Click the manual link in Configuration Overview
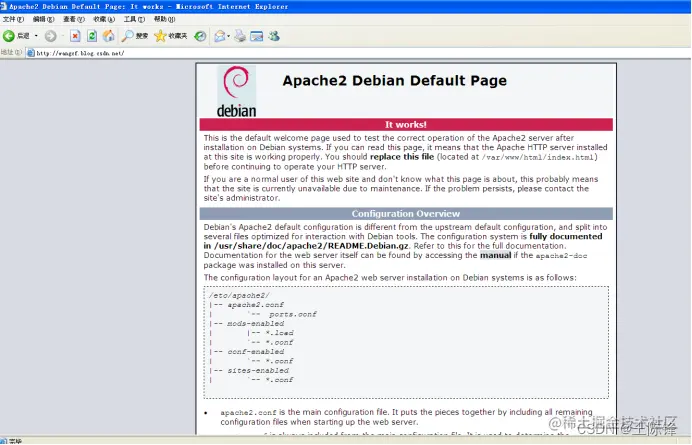The width and height of the screenshot is (692, 445). (x=495, y=255)
